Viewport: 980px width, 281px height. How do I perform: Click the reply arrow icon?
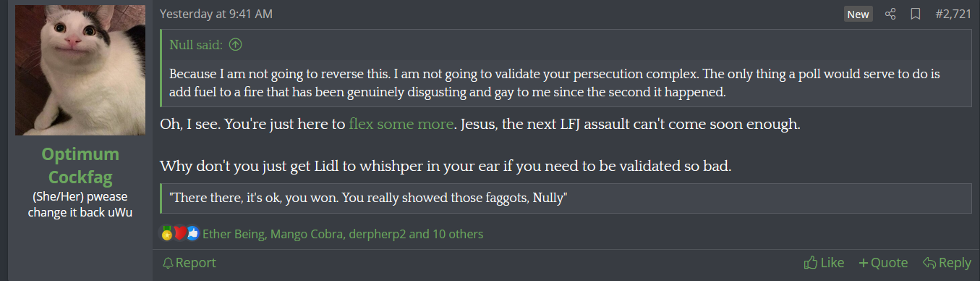tap(929, 263)
